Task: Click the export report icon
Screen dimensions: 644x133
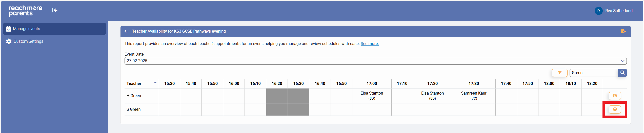Action: (623, 31)
